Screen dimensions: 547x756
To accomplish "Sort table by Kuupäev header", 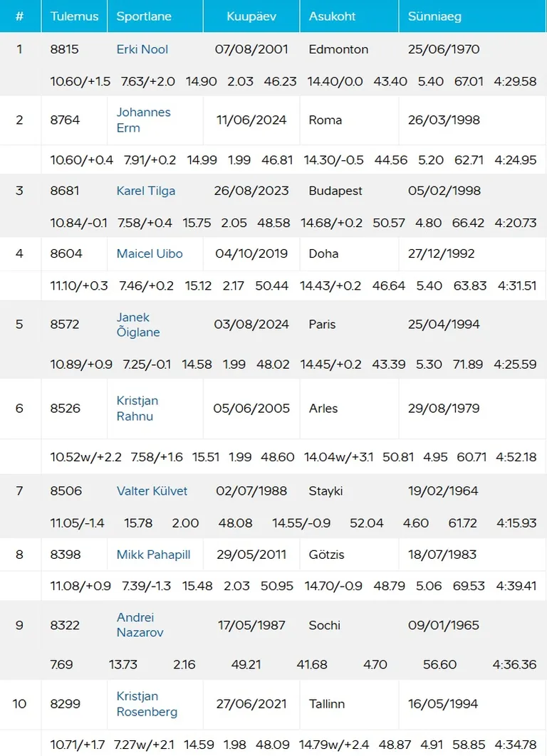I will 251,16.
